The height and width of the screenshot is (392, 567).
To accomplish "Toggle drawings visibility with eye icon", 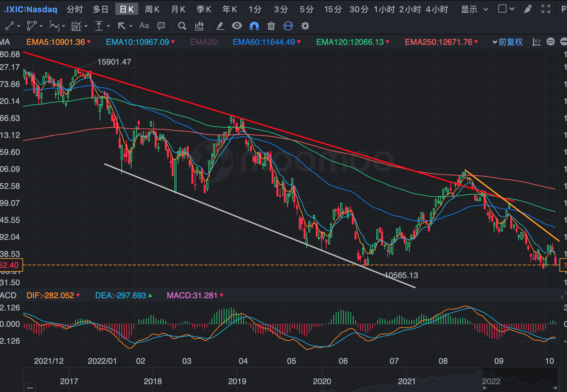I will point(237,25).
